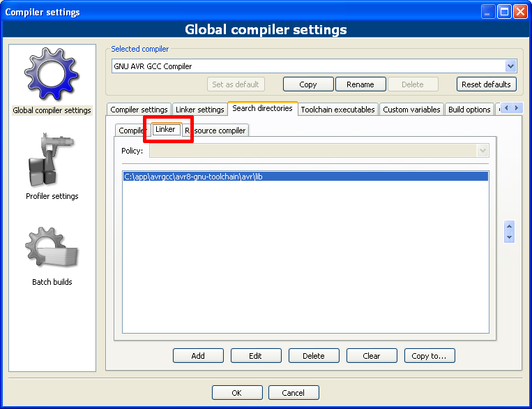Switch to the Compiler settings tab
532x409 pixels.
pos(139,110)
